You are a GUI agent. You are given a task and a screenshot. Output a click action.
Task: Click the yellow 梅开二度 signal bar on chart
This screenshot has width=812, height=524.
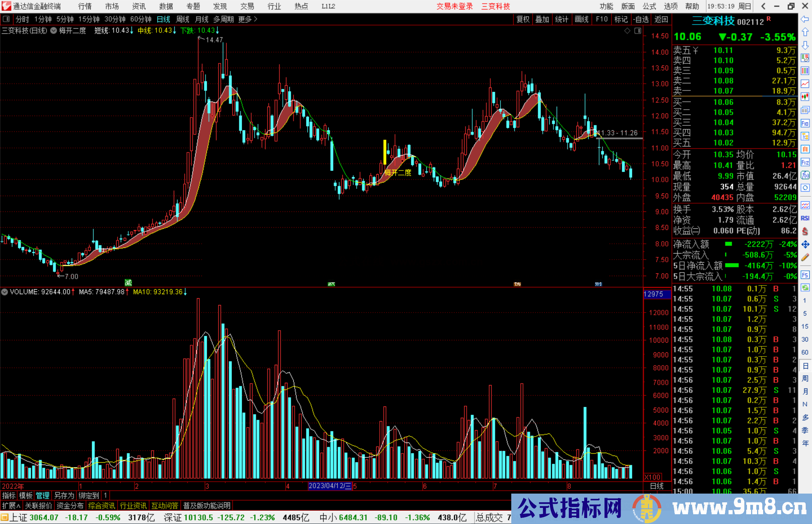[385, 152]
